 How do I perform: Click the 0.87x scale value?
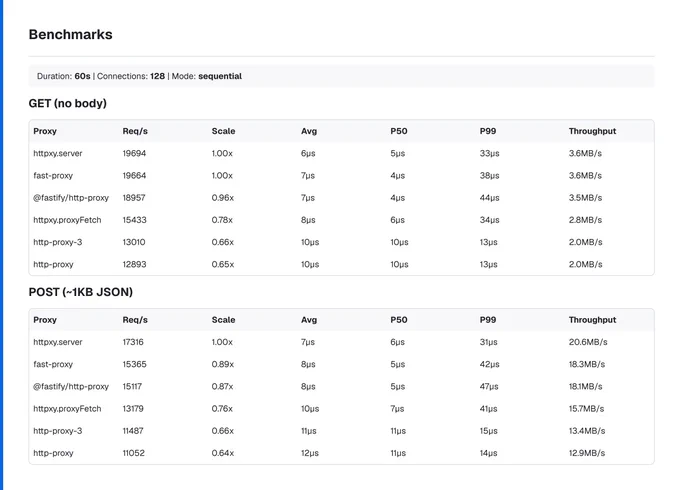pyautogui.click(x=222, y=386)
